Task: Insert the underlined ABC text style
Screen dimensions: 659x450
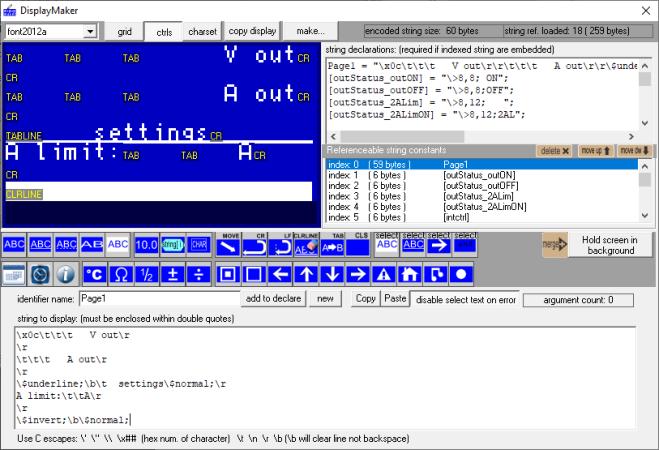Action: pyautogui.click(x=40, y=245)
